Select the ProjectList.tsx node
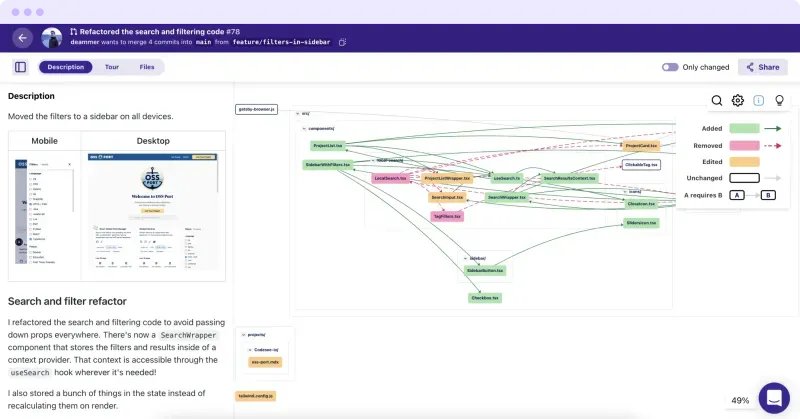Viewport: 800px width, 419px height. point(328,146)
